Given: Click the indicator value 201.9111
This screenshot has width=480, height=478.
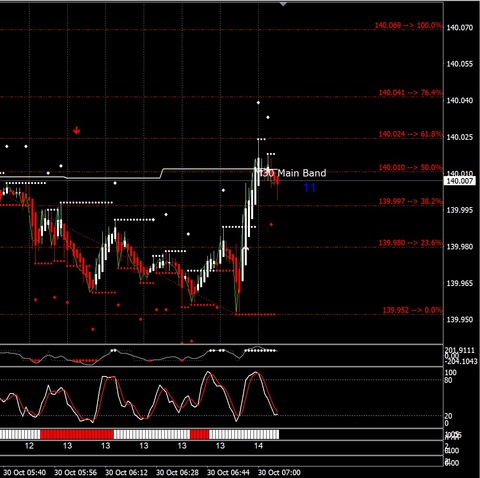Looking at the screenshot, I should click(459, 350).
